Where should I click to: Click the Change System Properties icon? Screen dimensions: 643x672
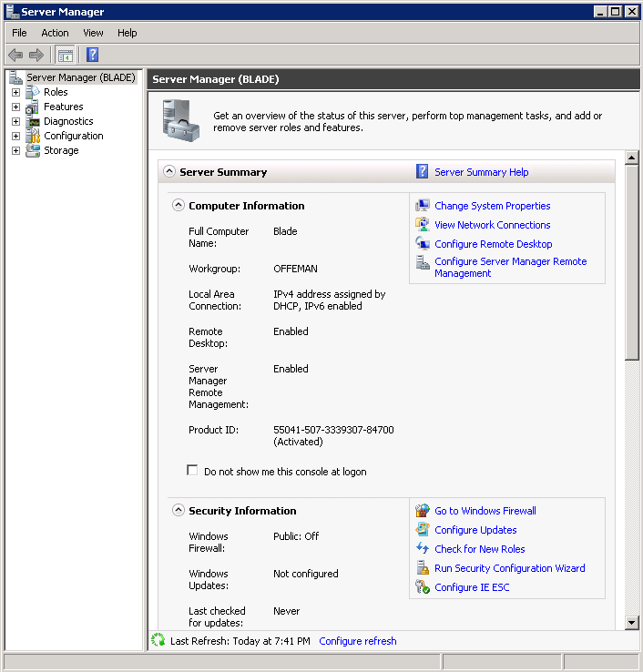(423, 206)
